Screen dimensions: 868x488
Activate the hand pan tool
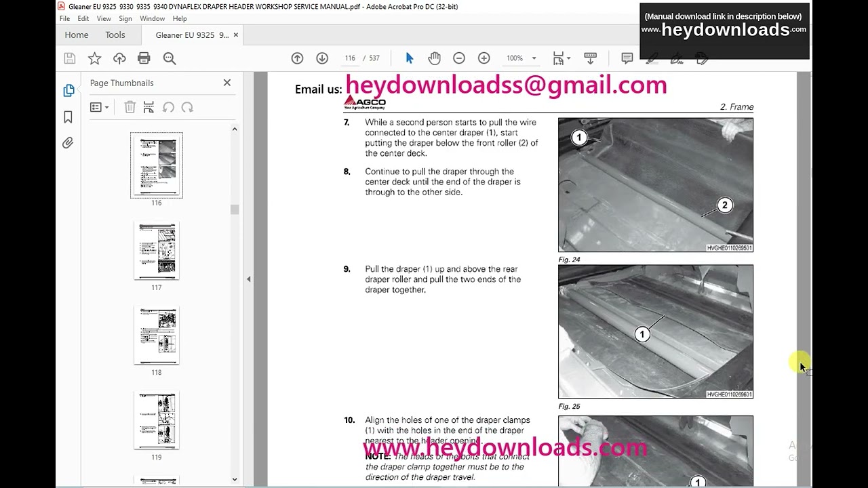435,58
